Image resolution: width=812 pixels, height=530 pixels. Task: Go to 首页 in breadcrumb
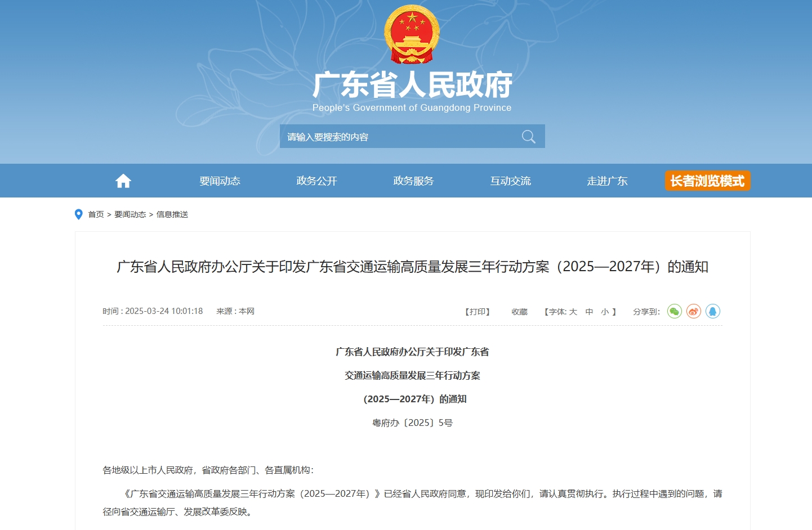96,214
